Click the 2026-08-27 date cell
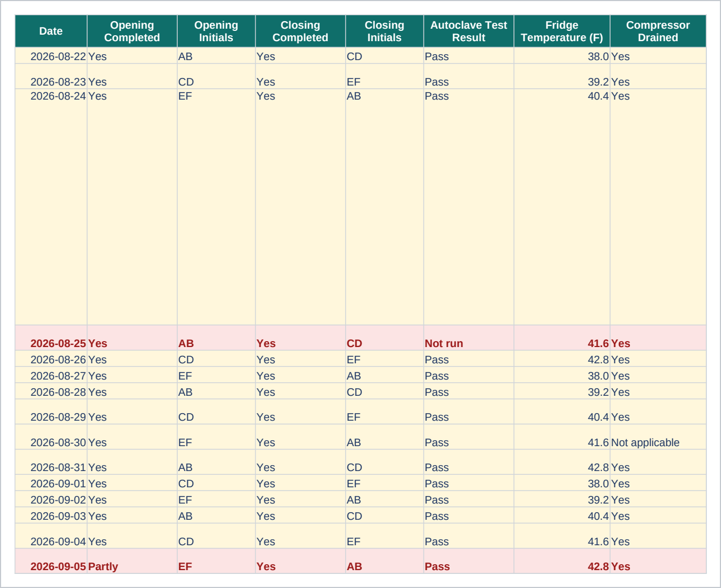 click(51, 375)
